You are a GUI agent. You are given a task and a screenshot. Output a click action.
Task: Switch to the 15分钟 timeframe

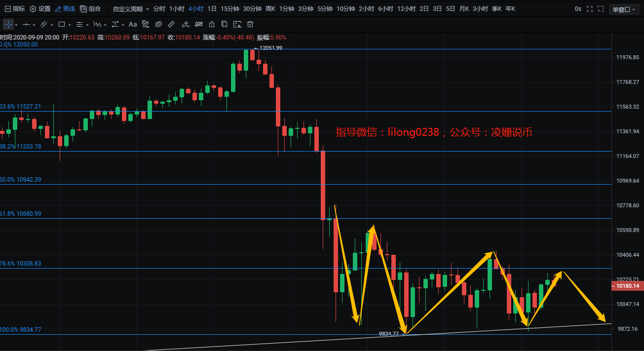[x=229, y=9]
